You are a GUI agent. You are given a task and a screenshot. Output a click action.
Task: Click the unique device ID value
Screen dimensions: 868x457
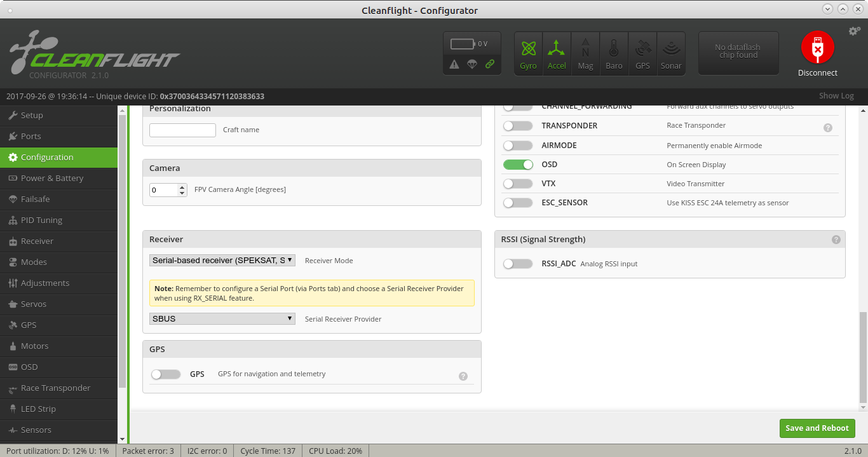(212, 97)
